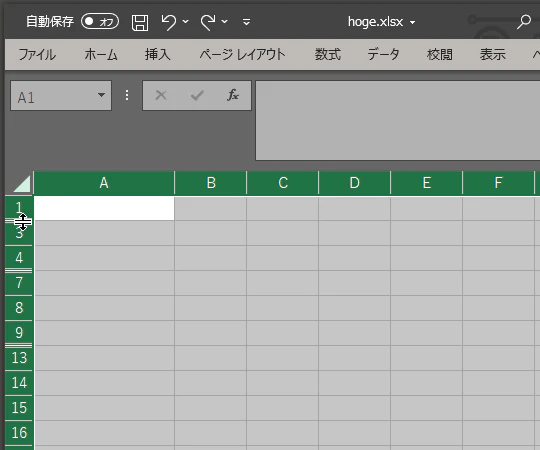
Task: Switch to the 挿入 ribbon tab
Action: 157,55
